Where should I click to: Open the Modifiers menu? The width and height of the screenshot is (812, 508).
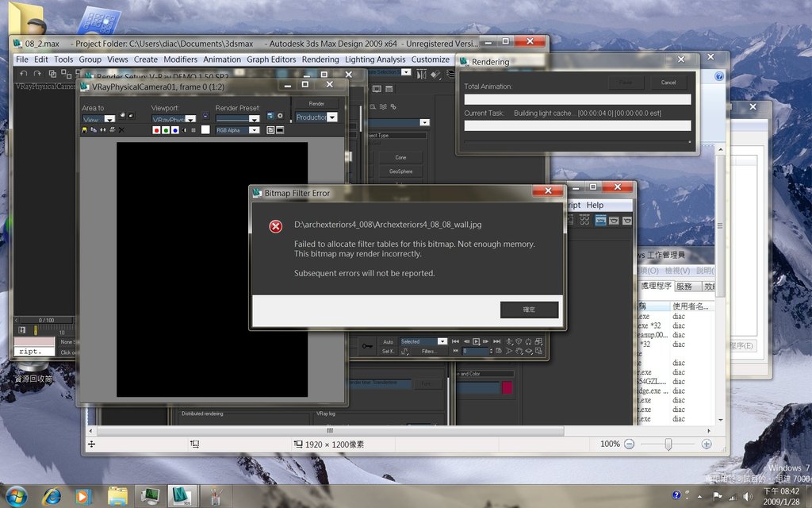[x=180, y=60]
